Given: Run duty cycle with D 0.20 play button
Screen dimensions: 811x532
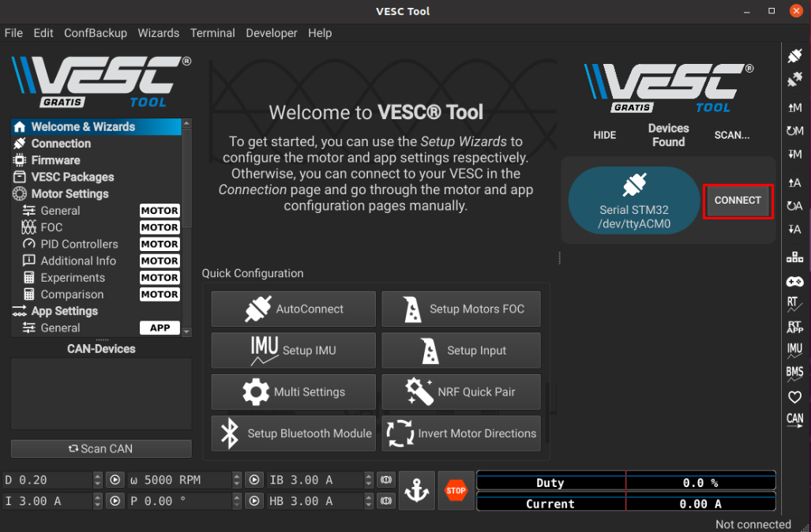Looking at the screenshot, I should point(115,480).
